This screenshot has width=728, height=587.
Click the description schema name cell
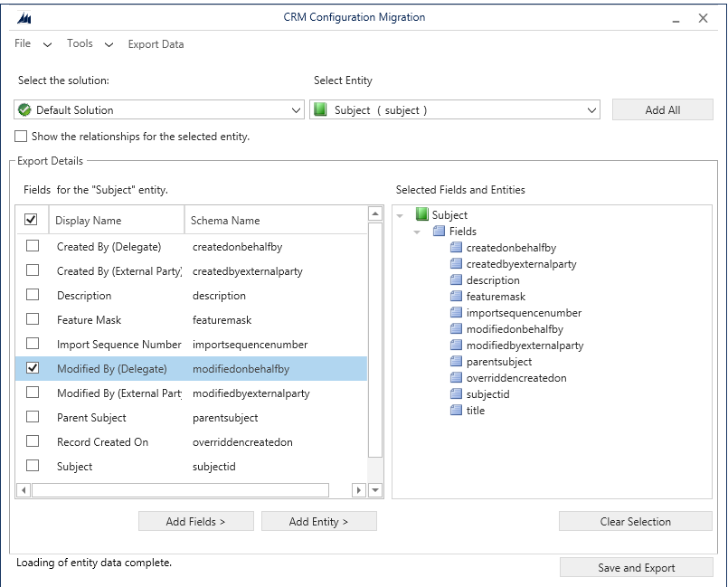(219, 296)
